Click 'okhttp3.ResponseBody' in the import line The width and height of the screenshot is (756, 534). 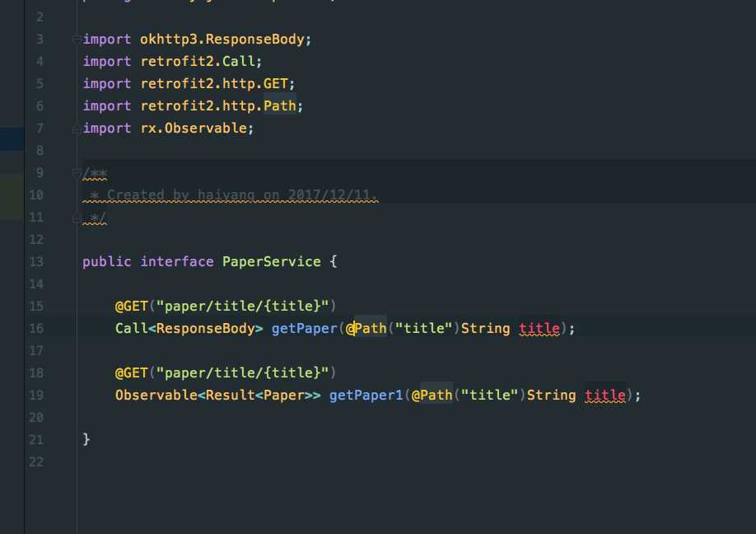[222, 39]
